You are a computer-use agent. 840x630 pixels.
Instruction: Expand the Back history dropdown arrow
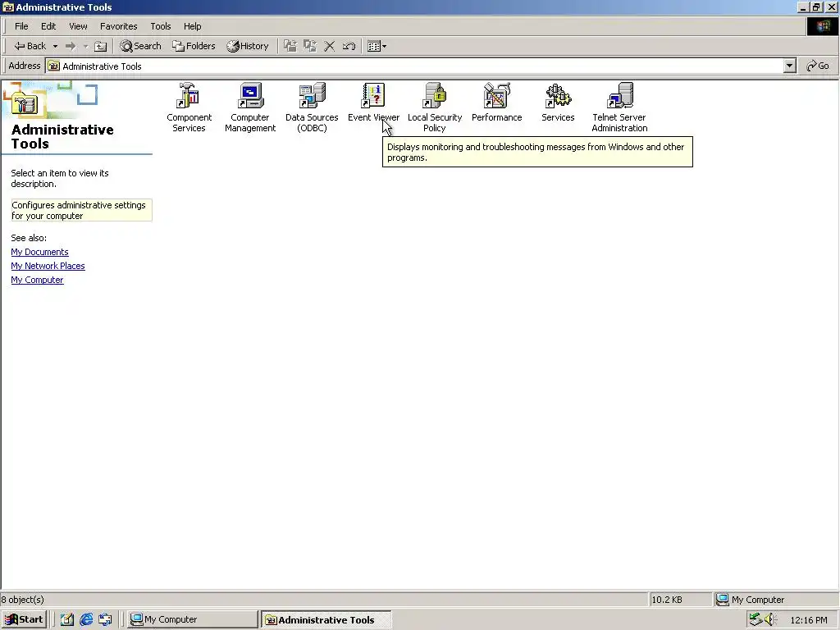[x=55, y=46]
